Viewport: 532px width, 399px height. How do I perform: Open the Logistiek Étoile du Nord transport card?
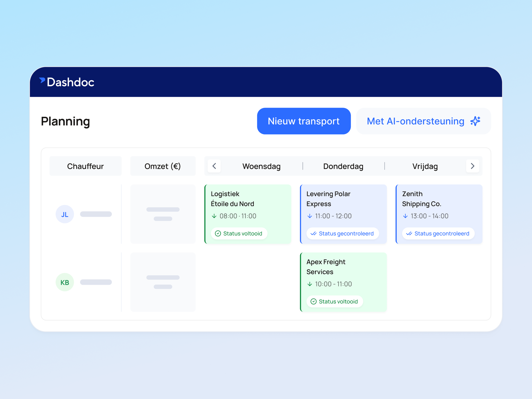coord(248,214)
